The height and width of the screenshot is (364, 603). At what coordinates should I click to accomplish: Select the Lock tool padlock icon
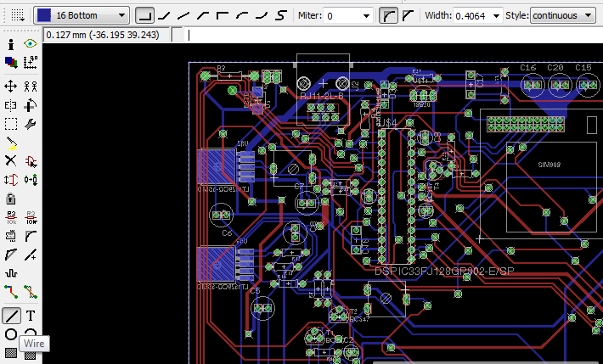tap(11, 198)
